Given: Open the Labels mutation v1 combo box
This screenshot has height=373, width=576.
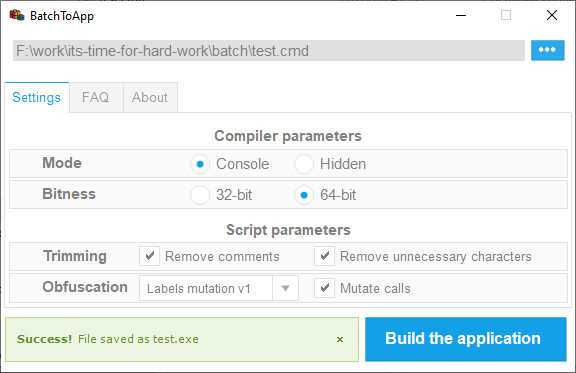Looking at the screenshot, I should pyautogui.click(x=219, y=288).
